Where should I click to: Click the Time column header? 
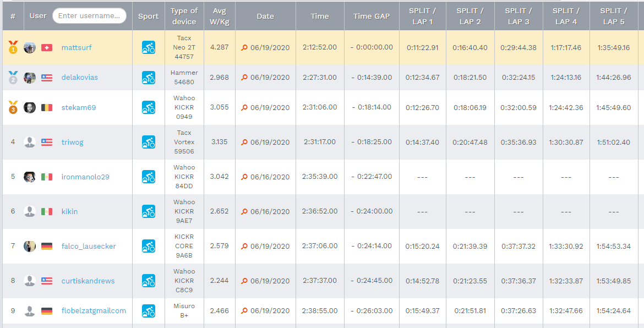click(320, 16)
